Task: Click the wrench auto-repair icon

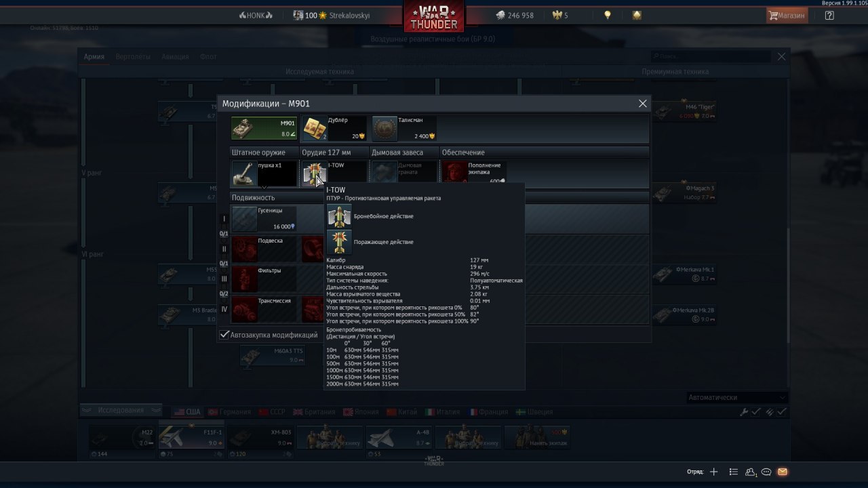Action: [744, 411]
